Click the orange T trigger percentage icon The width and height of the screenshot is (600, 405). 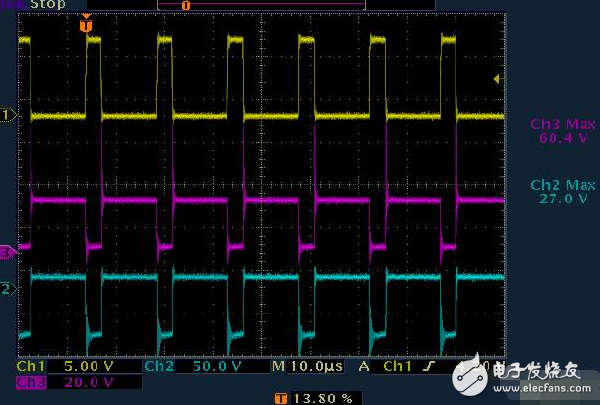click(x=279, y=397)
